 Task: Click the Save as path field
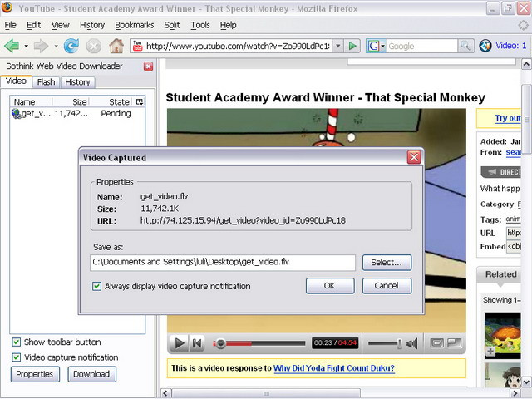pyautogui.click(x=223, y=263)
